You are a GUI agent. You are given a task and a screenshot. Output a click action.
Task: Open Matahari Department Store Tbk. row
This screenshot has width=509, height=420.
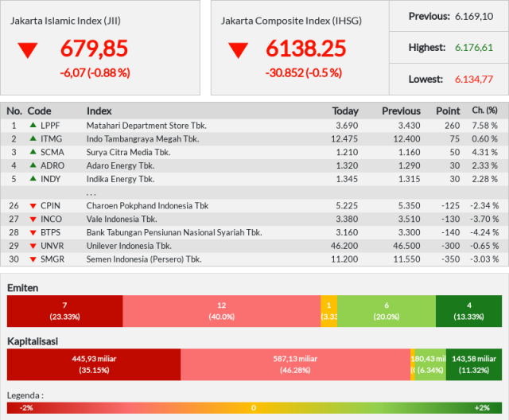[254, 126]
